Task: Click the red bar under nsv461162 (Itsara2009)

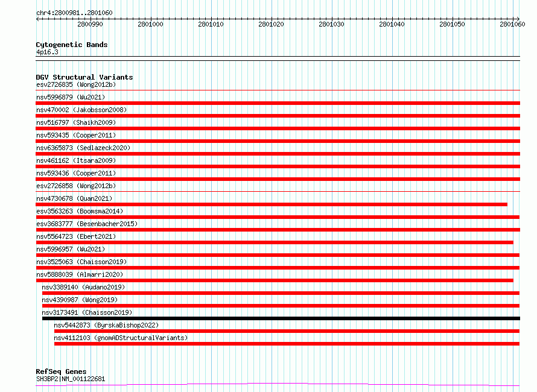Action: click(278, 166)
